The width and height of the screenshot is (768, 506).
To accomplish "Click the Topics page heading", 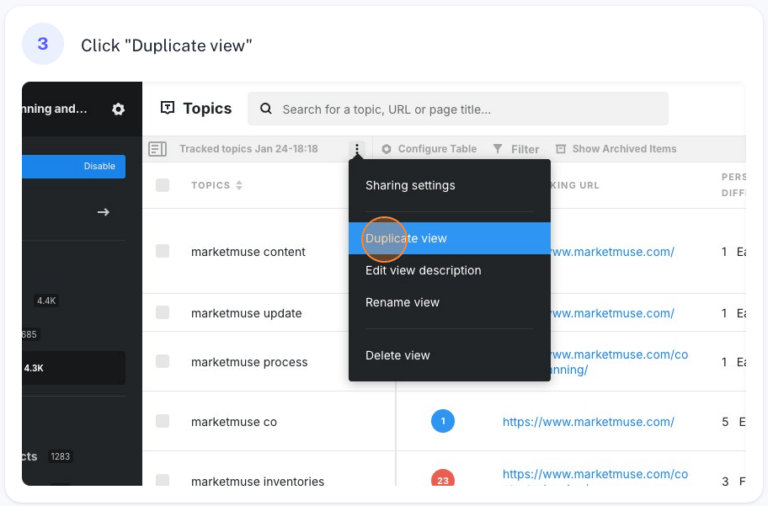I will pos(207,108).
